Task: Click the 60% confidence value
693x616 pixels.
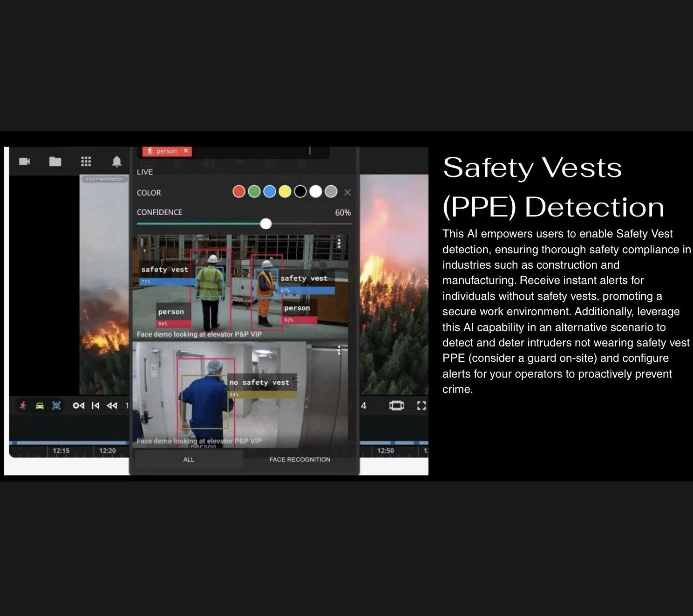Action: [343, 212]
